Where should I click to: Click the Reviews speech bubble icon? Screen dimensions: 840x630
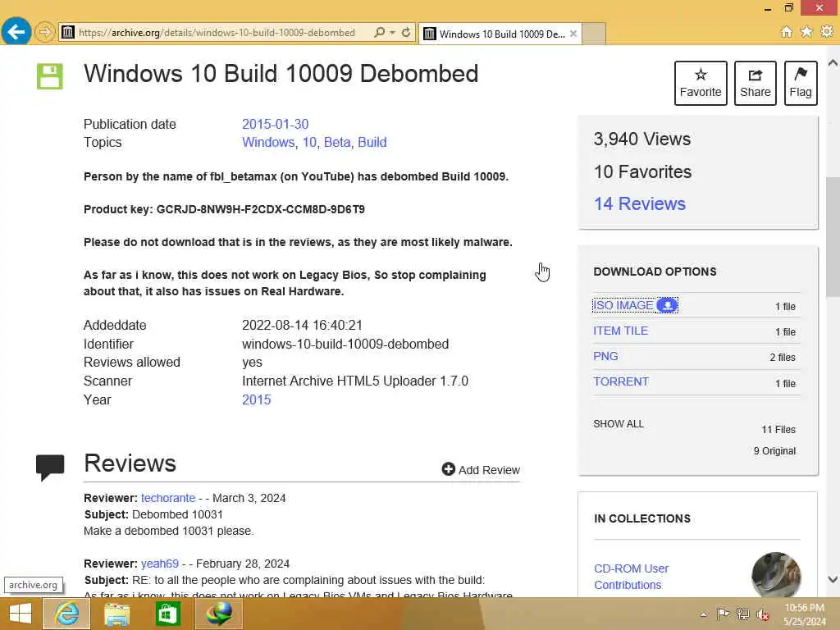point(50,468)
